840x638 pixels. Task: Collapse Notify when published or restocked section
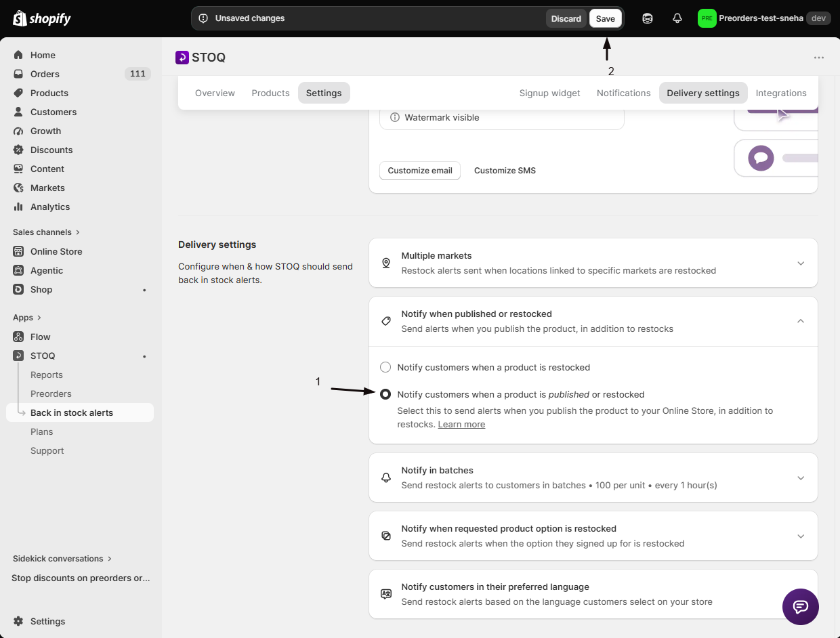[x=801, y=321]
